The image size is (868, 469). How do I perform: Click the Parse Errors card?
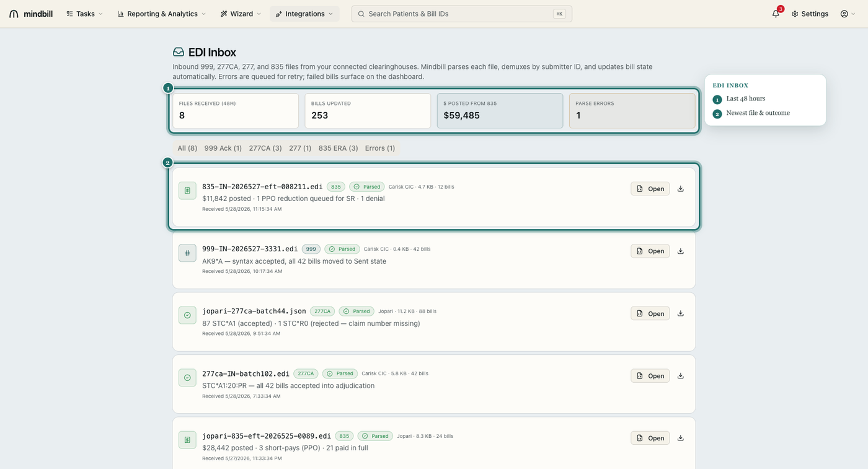click(x=632, y=111)
